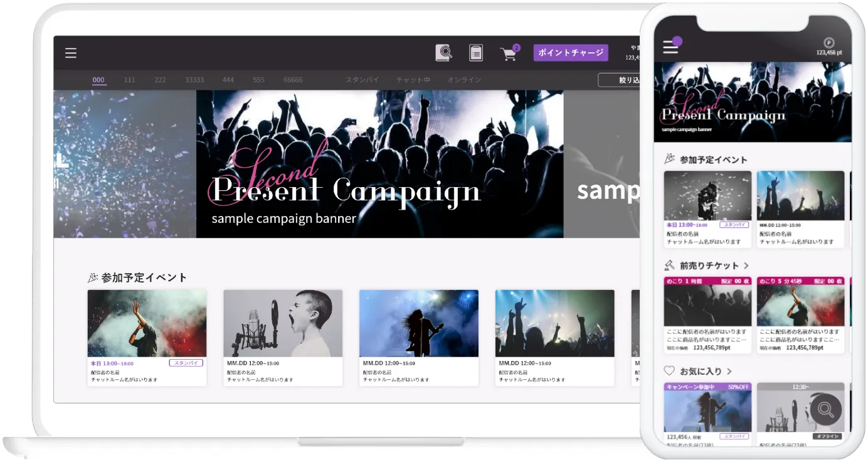Click the オフライン badge on phone

(x=828, y=436)
